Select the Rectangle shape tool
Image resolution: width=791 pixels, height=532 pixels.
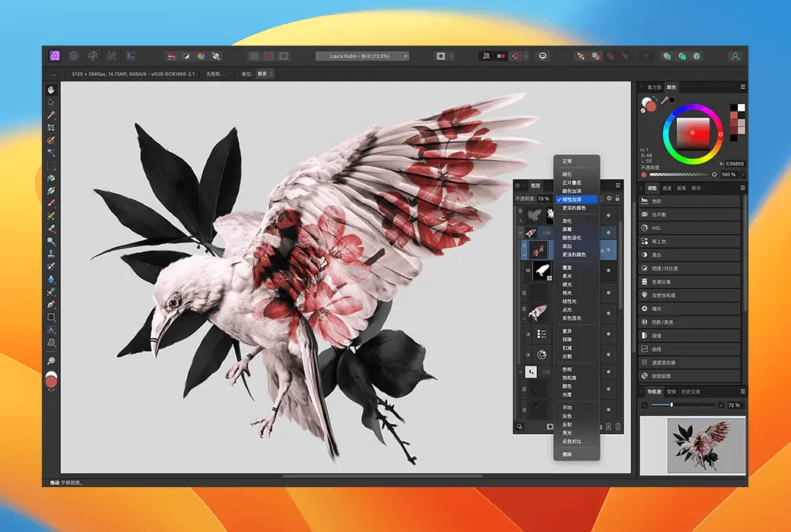coord(51,317)
